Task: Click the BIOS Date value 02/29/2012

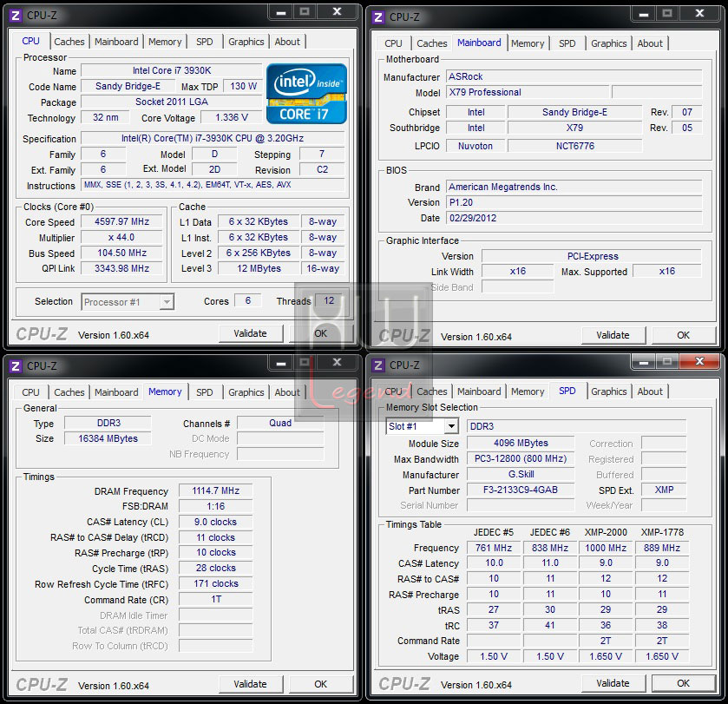Action: click(574, 218)
